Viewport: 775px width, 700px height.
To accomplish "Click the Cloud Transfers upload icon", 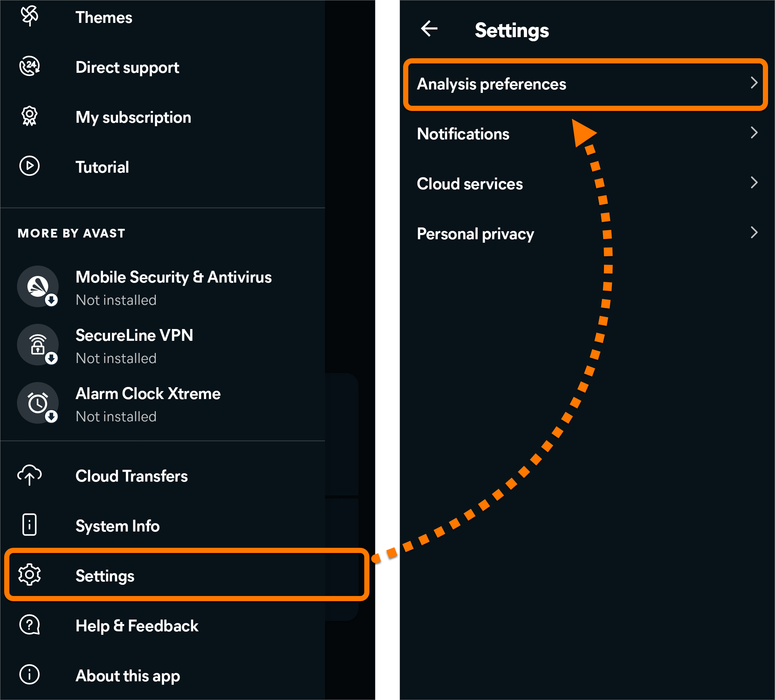I will click(29, 475).
